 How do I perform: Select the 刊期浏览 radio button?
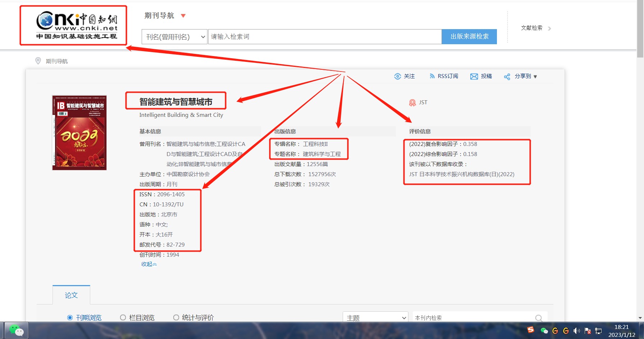tap(70, 317)
